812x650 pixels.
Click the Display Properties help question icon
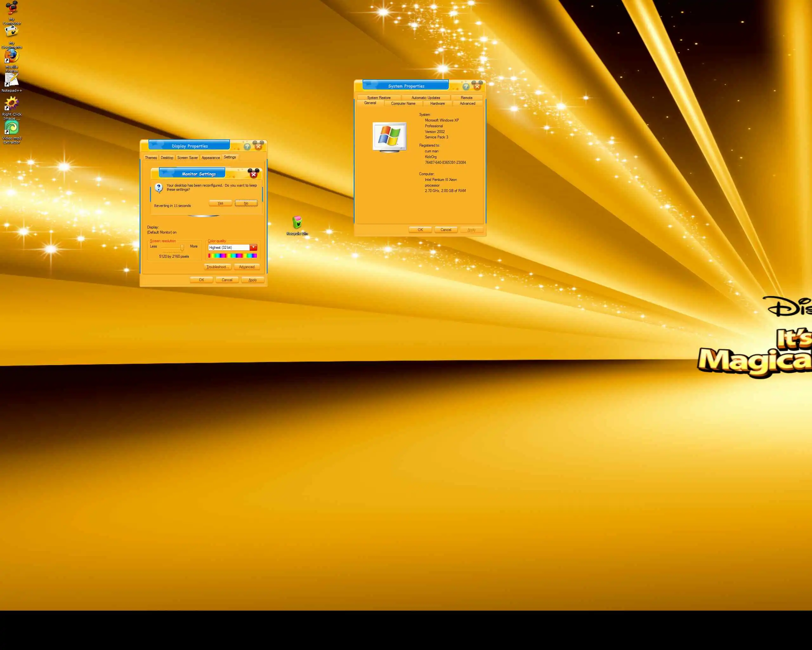(x=247, y=147)
